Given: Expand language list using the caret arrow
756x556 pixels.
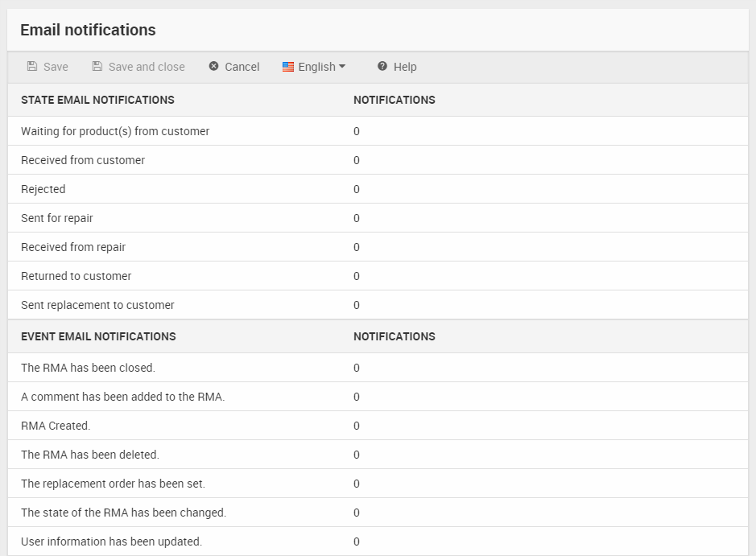Looking at the screenshot, I should [342, 67].
